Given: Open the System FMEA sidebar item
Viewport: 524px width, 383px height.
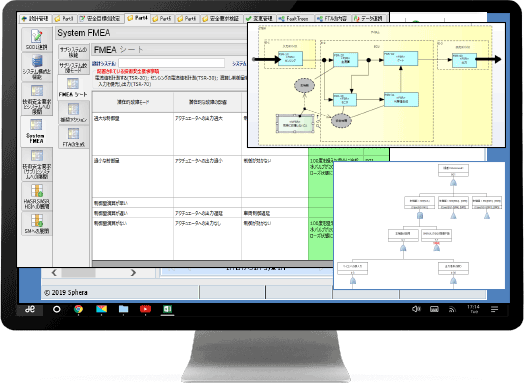Looking at the screenshot, I should click(36, 131).
